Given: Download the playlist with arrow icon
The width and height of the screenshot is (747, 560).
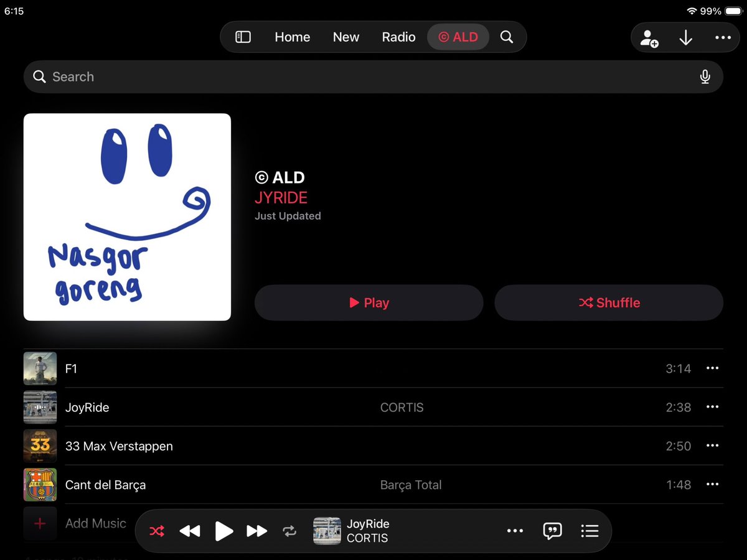Looking at the screenshot, I should [685, 38].
